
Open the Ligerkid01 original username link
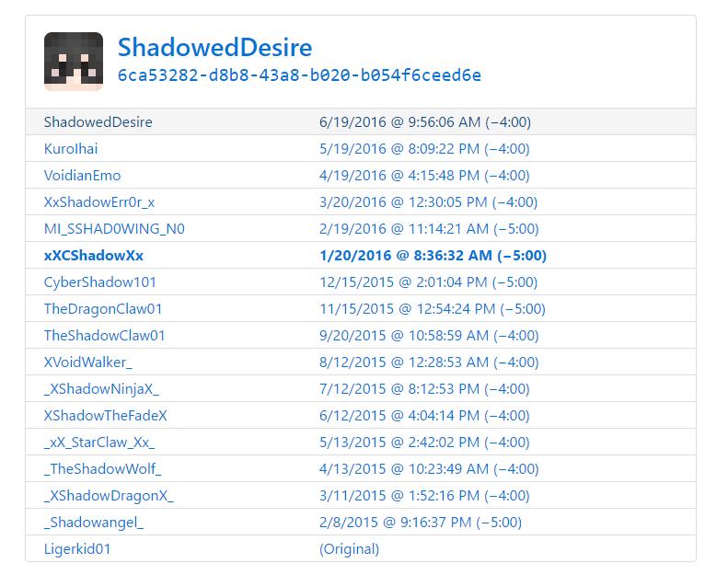coord(77,549)
